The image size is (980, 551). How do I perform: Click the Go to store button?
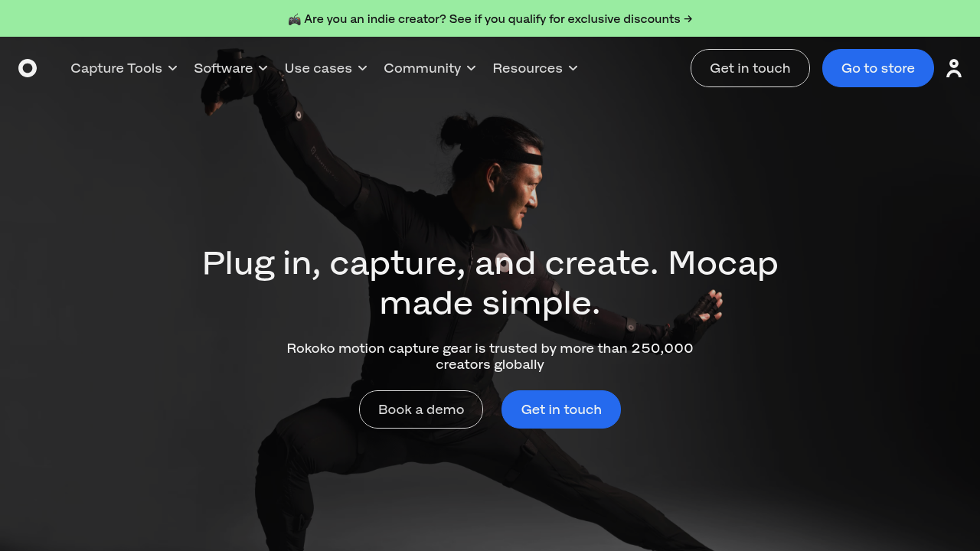(x=878, y=68)
